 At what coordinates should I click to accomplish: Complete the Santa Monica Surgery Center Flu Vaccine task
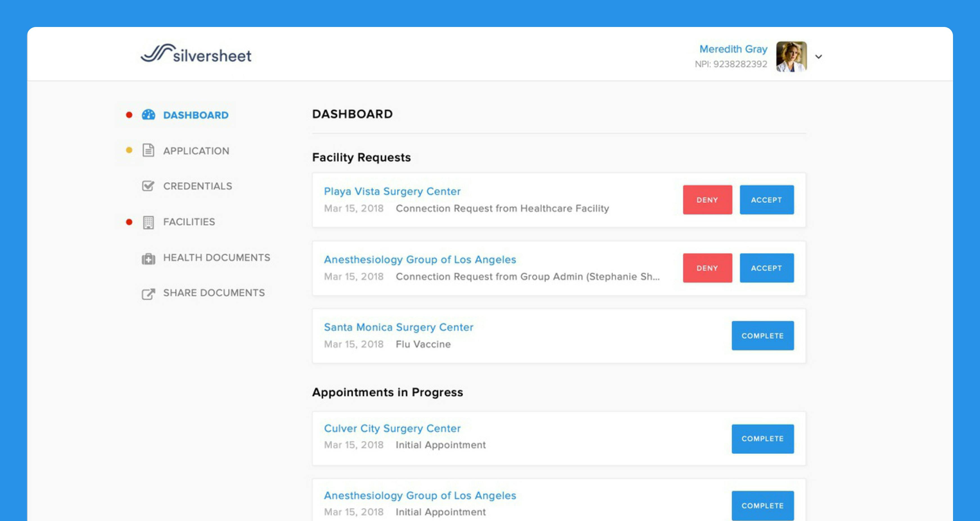762,336
